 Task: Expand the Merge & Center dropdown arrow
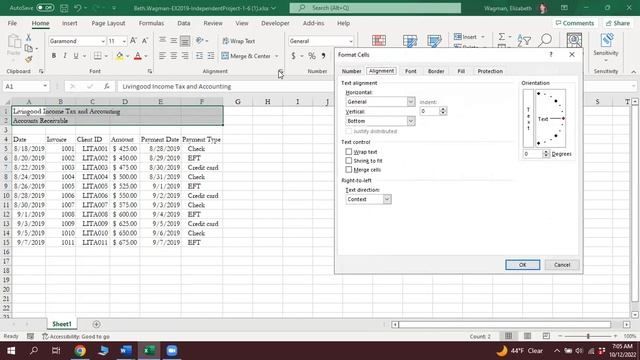pyautogui.click(x=277, y=56)
